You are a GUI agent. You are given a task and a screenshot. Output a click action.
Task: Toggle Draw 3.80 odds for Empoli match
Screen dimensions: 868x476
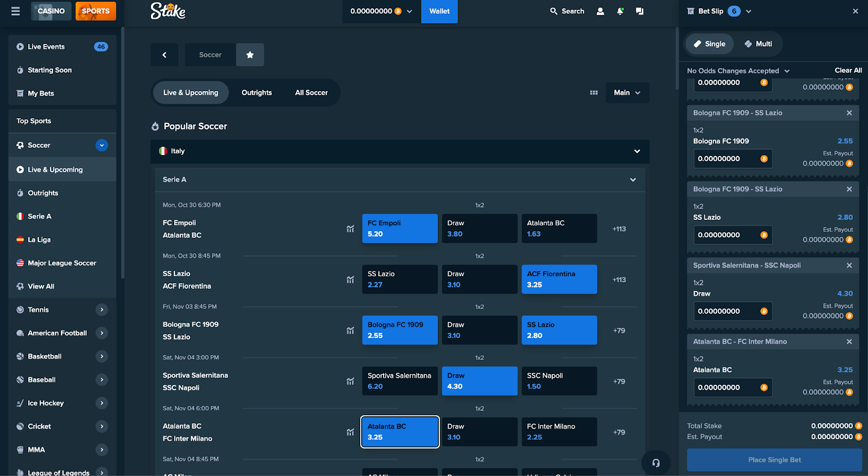(480, 229)
